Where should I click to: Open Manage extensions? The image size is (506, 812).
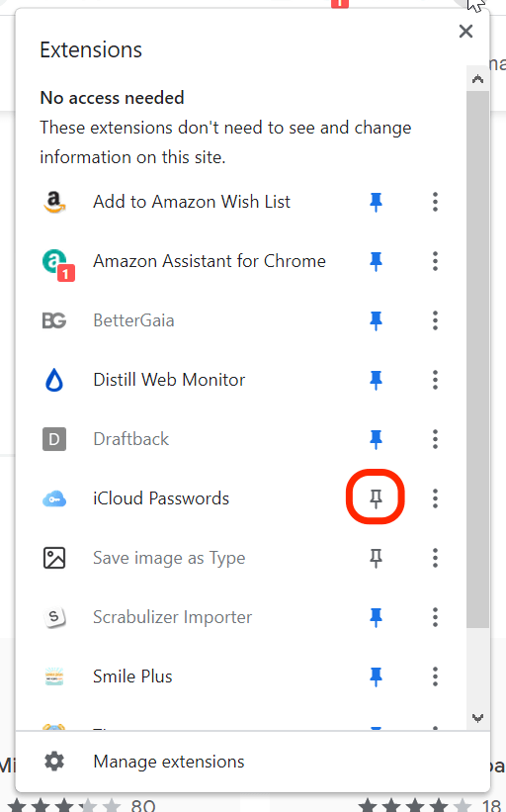[169, 762]
